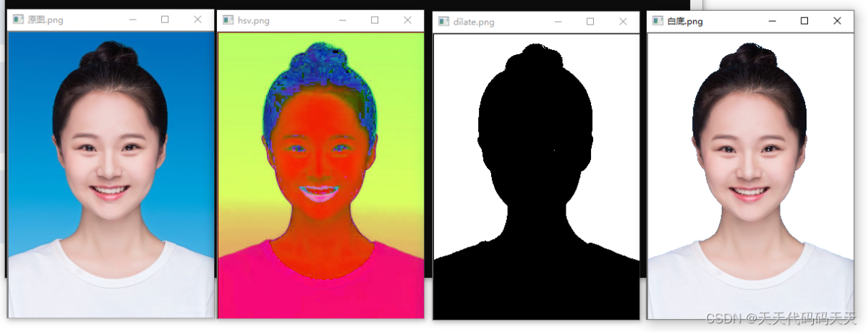Image resolution: width=868 pixels, height=332 pixels.
Task: Click the blue-background original portrait image
Action: (111, 174)
